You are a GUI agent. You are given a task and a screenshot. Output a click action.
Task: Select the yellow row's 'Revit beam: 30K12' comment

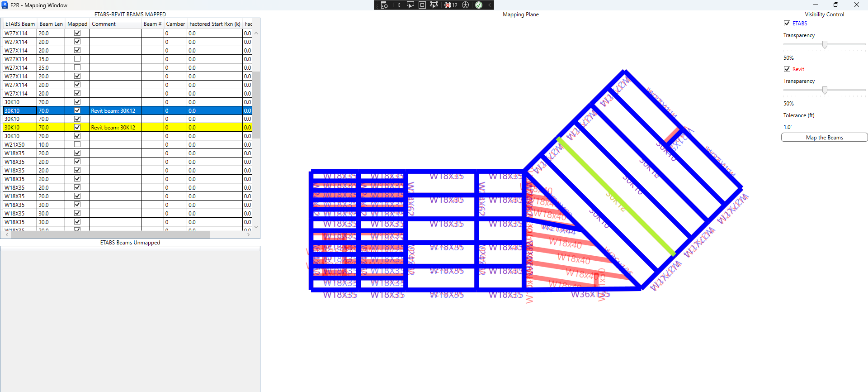pyautogui.click(x=113, y=128)
